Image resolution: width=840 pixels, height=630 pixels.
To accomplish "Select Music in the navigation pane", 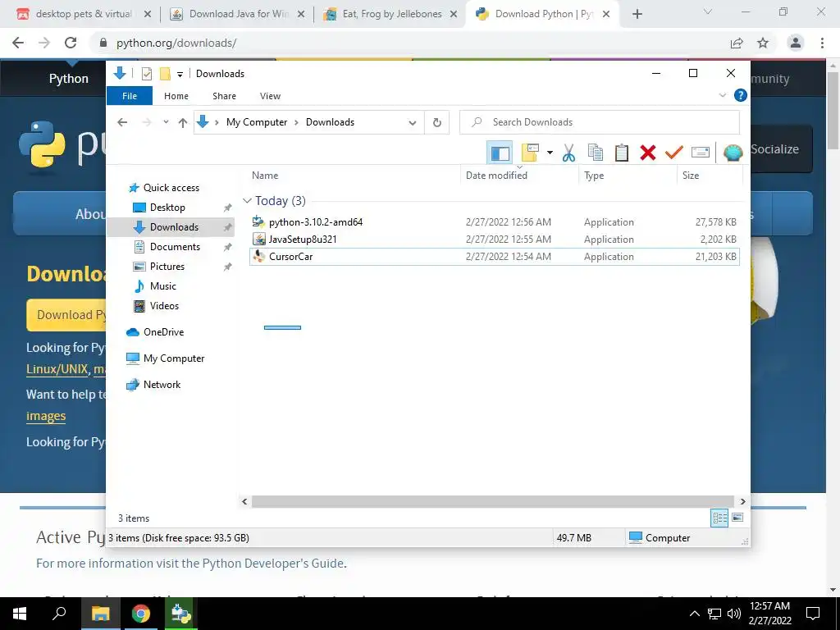I will click(x=163, y=286).
